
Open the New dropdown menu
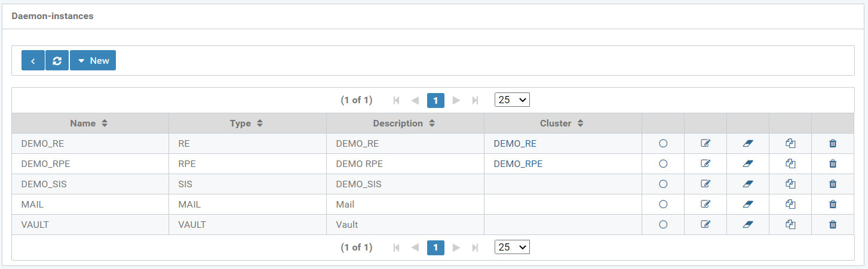93,60
